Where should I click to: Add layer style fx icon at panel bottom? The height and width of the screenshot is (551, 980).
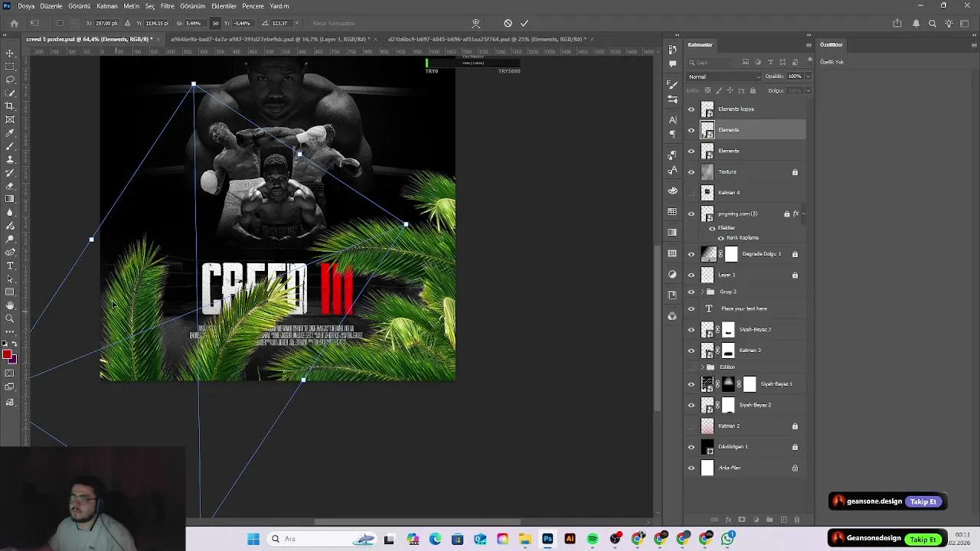click(728, 520)
